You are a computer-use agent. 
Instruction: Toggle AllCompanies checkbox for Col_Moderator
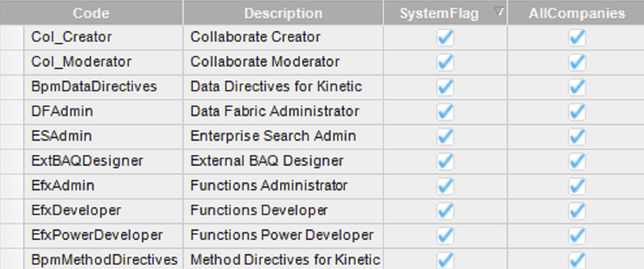tap(577, 62)
